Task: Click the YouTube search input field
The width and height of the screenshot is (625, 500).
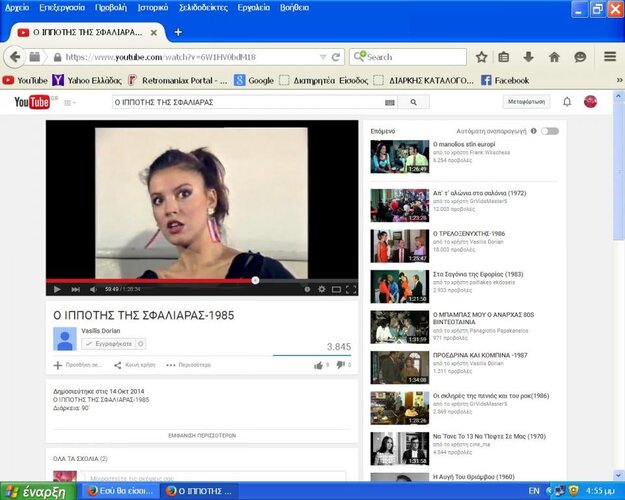Action: point(248,102)
